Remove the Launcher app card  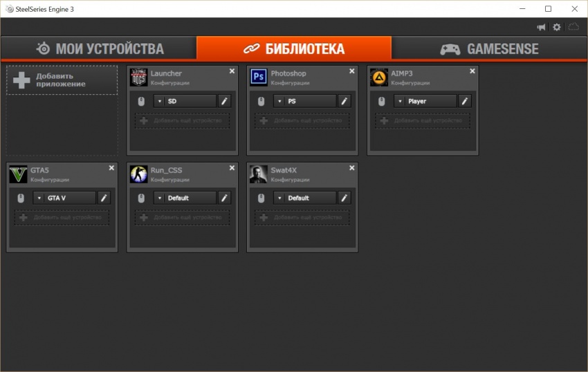[232, 71]
